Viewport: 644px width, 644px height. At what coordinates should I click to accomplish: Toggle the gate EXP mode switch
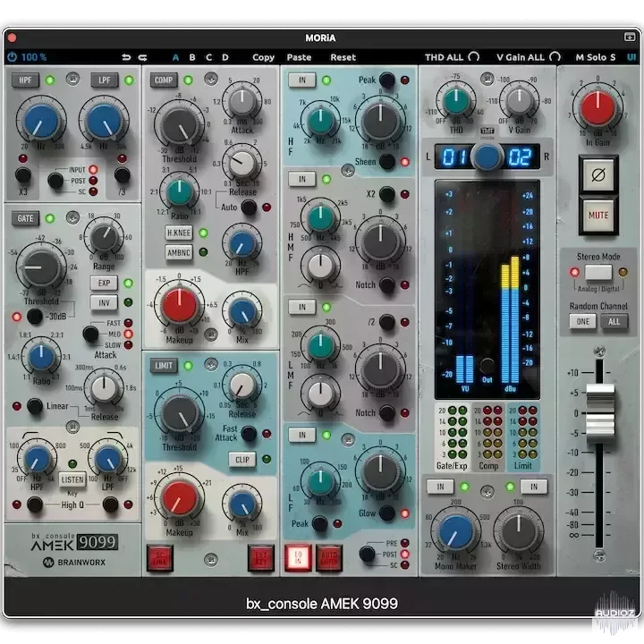click(x=104, y=283)
